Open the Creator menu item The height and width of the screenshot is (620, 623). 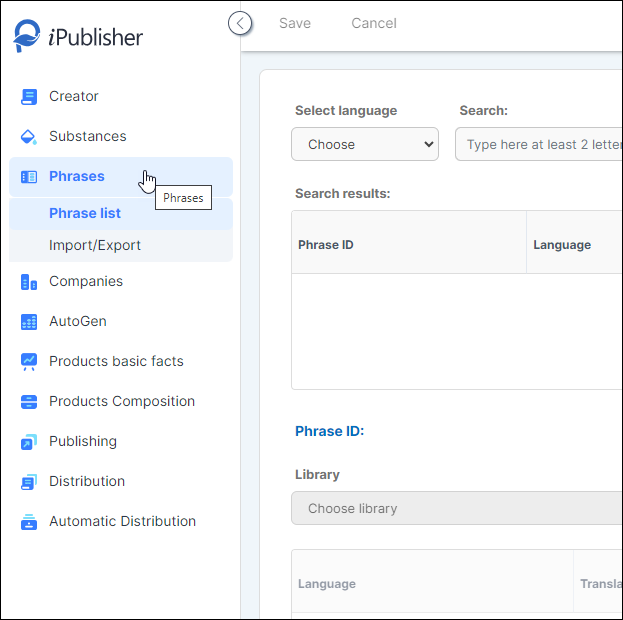[121, 97]
